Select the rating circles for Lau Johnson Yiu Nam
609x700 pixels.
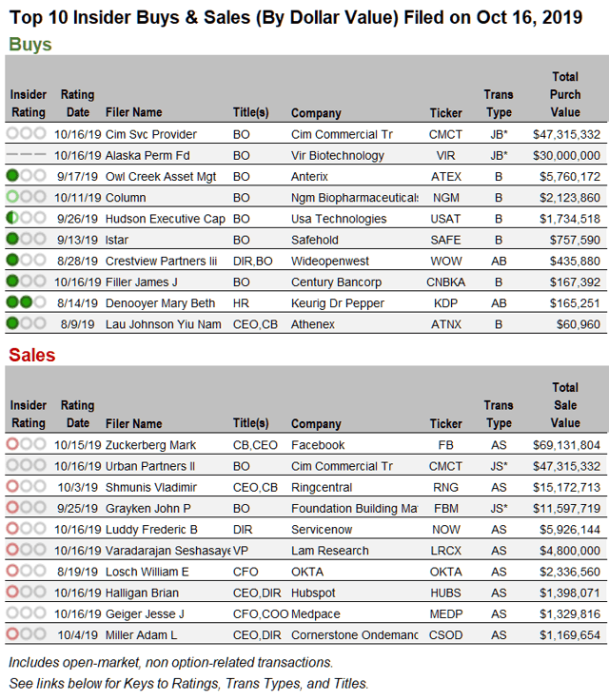click(x=26, y=323)
